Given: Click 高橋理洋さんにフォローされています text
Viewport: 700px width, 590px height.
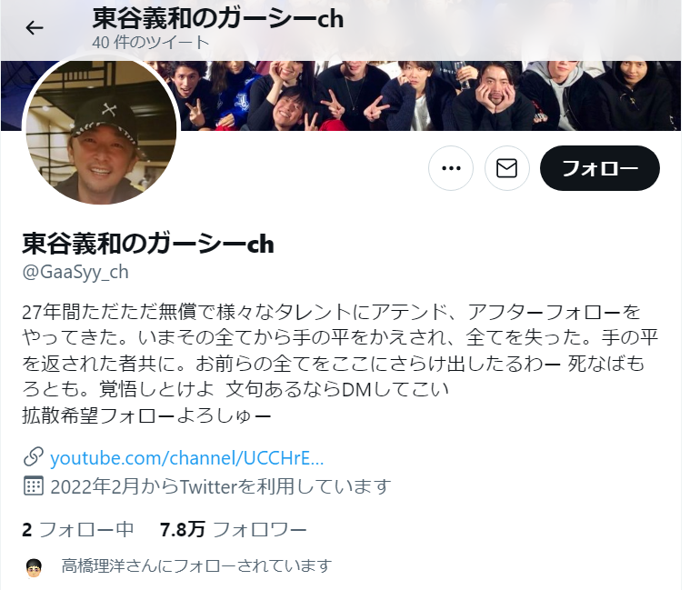Looking at the screenshot, I should tap(196, 565).
